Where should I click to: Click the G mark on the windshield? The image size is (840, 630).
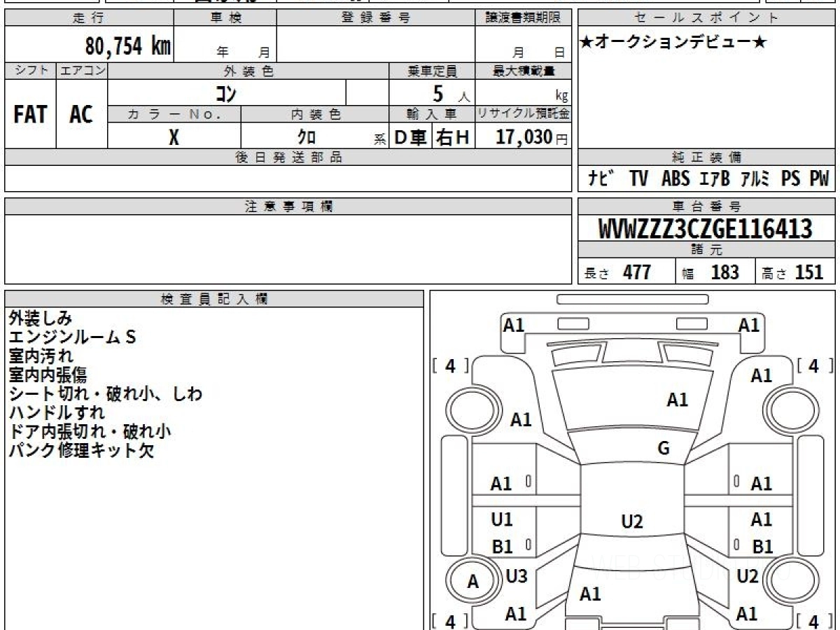[664, 449]
